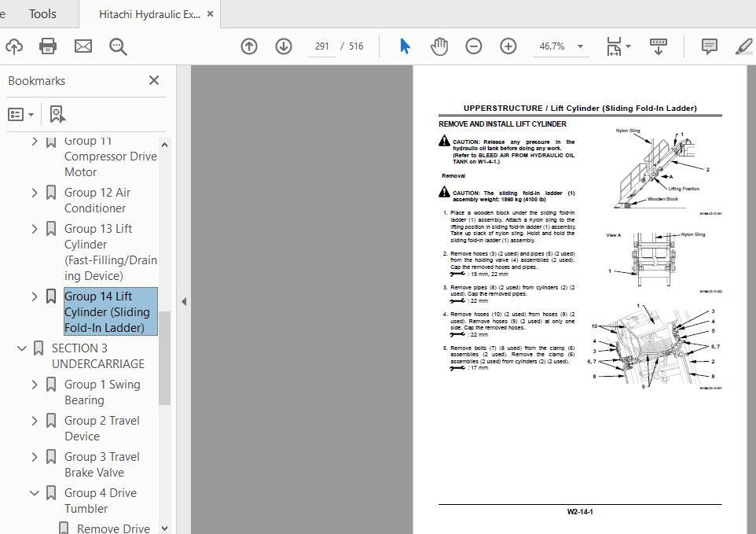Image resolution: width=756 pixels, height=534 pixels.
Task: Open SECTION 3 UNDERCARRIAGE bookmark
Action: 98,355
